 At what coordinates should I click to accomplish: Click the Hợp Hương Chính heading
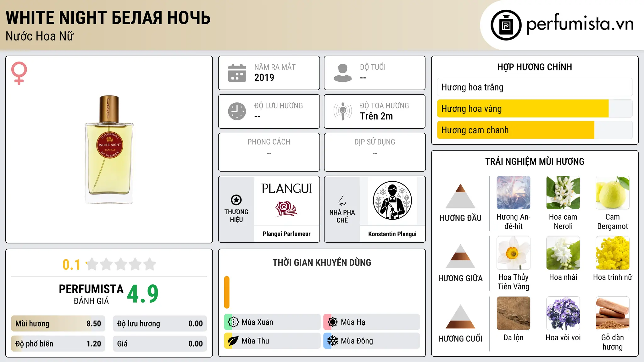pos(535,67)
